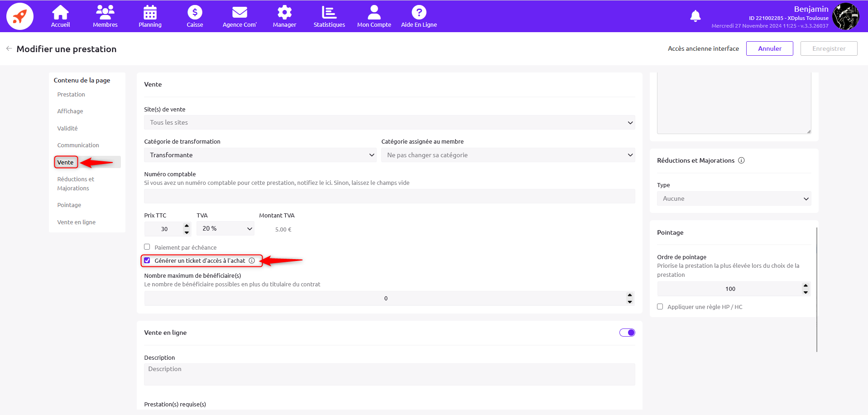This screenshot has width=868, height=415.
Task: Enable Paiement par échéance checkbox
Action: (x=147, y=247)
